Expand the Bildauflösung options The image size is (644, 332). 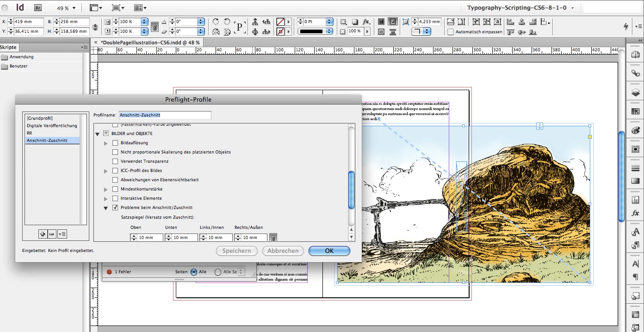pyautogui.click(x=106, y=143)
